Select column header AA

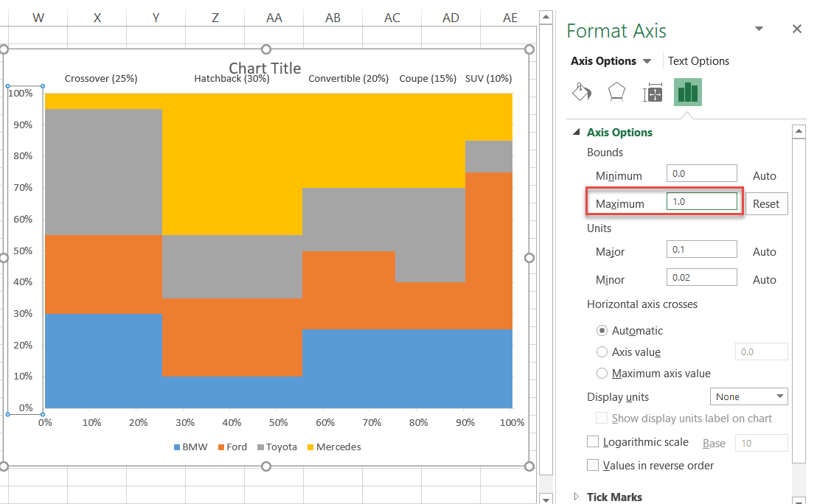(x=274, y=18)
